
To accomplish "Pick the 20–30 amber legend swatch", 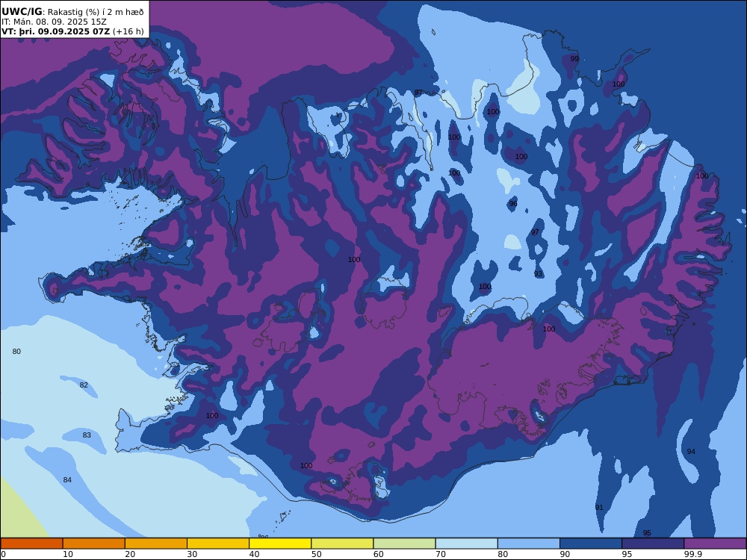I will coord(156,544).
